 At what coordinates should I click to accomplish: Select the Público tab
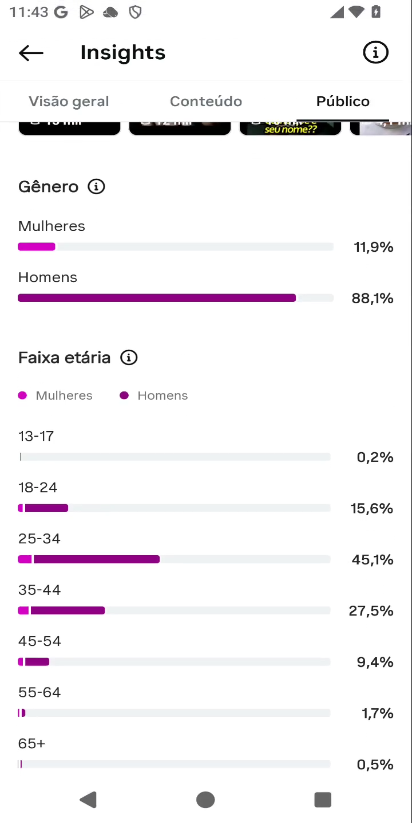point(343,101)
